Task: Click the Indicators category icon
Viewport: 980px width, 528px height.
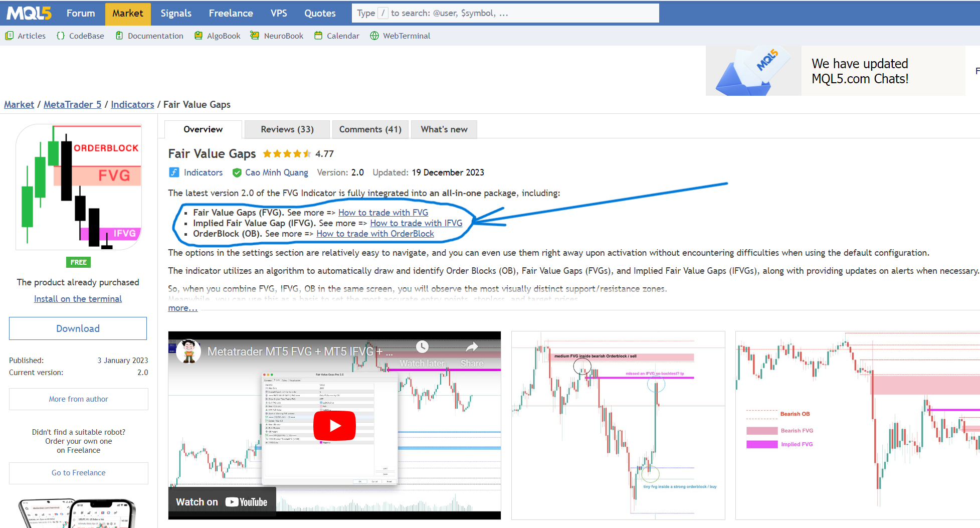Action: pos(174,172)
